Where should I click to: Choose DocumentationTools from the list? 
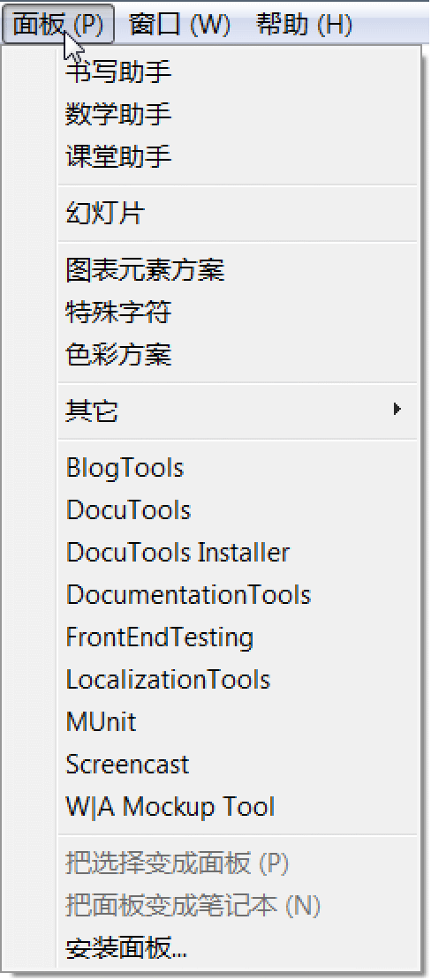point(238,595)
